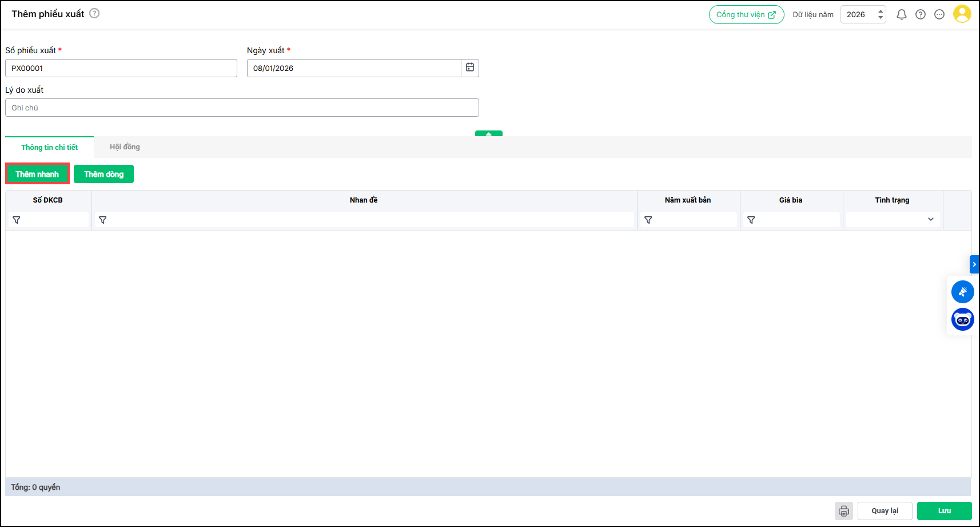
Task: Expand the right side panel arrow
Action: point(974,264)
